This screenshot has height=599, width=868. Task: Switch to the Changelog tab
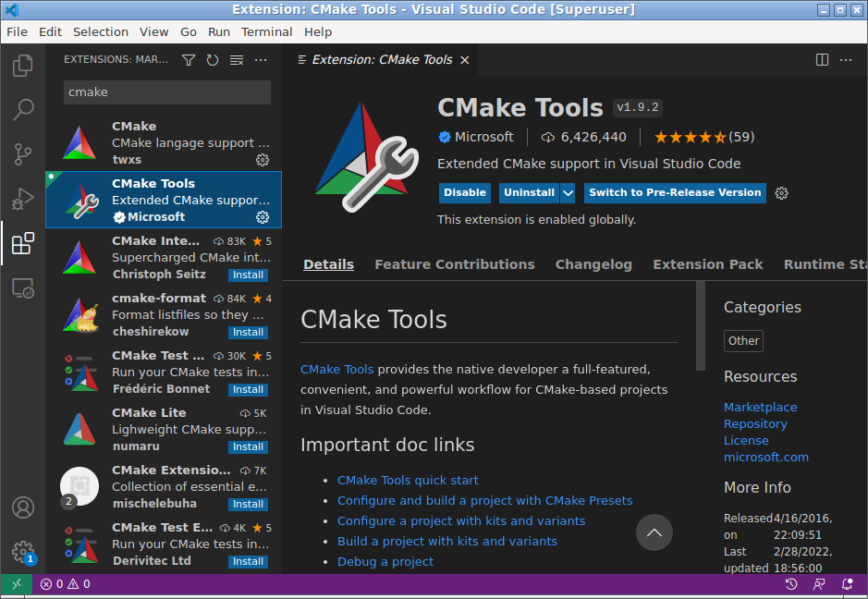tap(593, 264)
